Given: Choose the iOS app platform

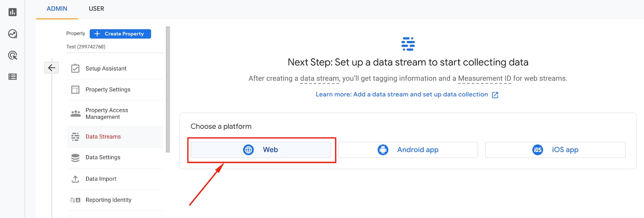Looking at the screenshot, I should 555,150.
